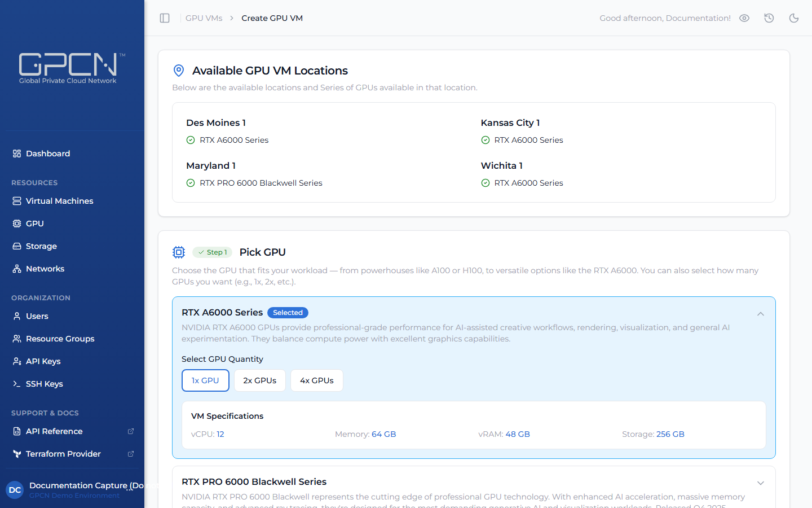Click the API Reference document icon
Screen dimensions: 812x508
click(x=17, y=431)
